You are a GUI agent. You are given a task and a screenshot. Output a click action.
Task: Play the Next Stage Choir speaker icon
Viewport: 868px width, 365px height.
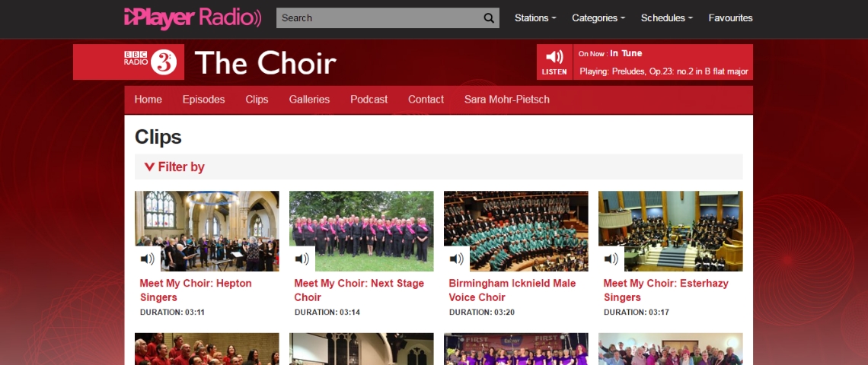302,259
